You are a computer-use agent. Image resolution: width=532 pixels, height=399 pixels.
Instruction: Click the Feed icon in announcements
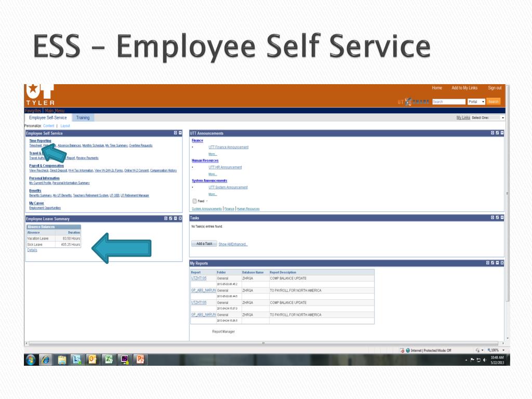194,201
